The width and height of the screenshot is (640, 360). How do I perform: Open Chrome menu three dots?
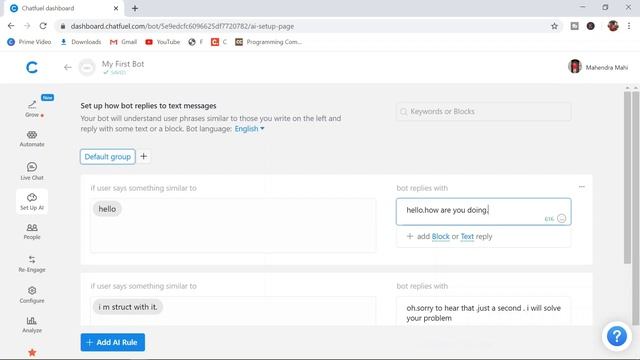point(629,26)
